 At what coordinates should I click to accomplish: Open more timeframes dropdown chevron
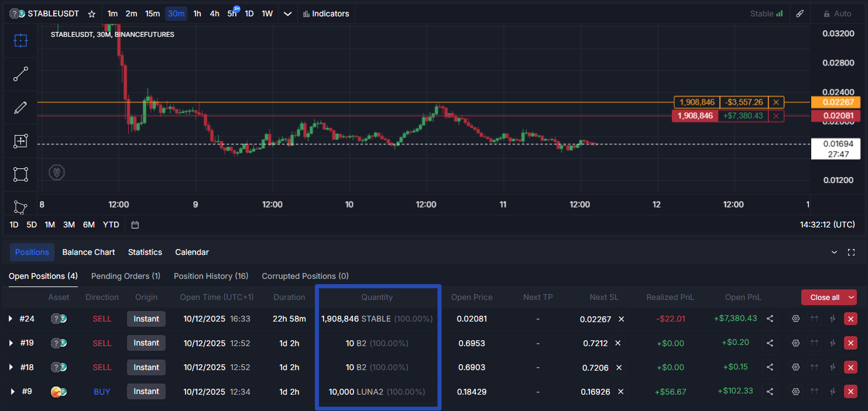[x=287, y=13]
